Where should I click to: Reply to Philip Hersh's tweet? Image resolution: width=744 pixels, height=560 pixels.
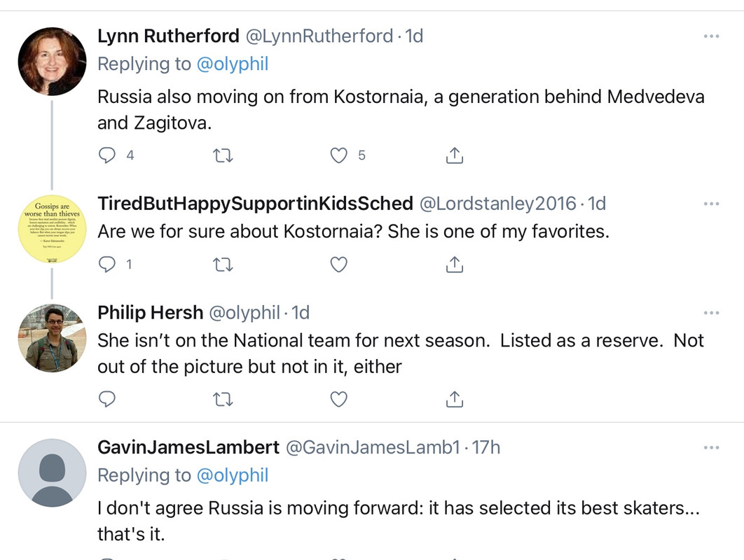106,399
